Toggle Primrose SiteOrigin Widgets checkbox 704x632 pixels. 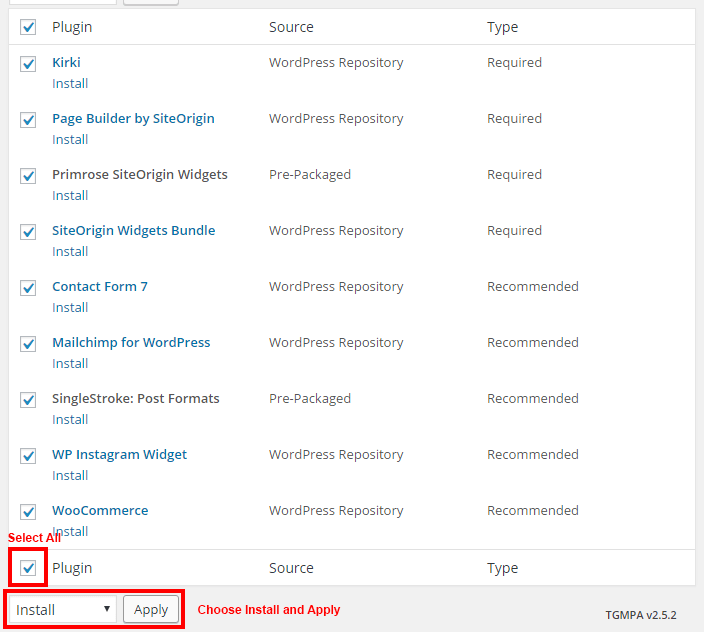point(28,176)
